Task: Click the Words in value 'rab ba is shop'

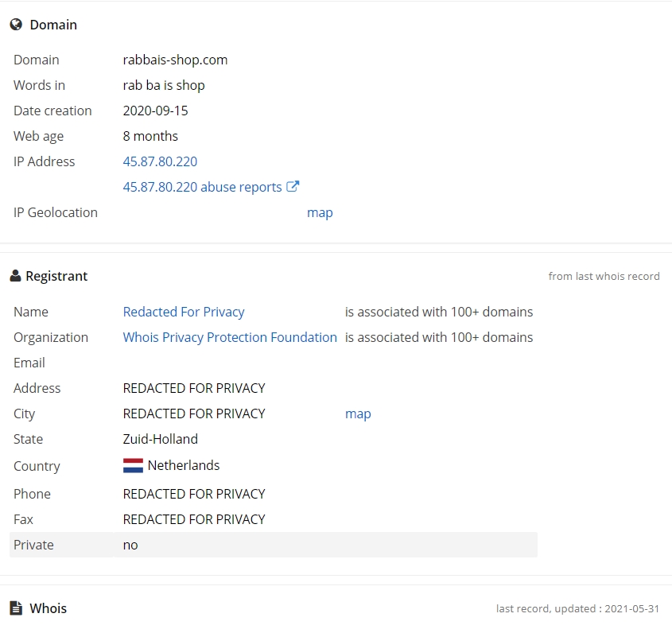Action: (164, 85)
